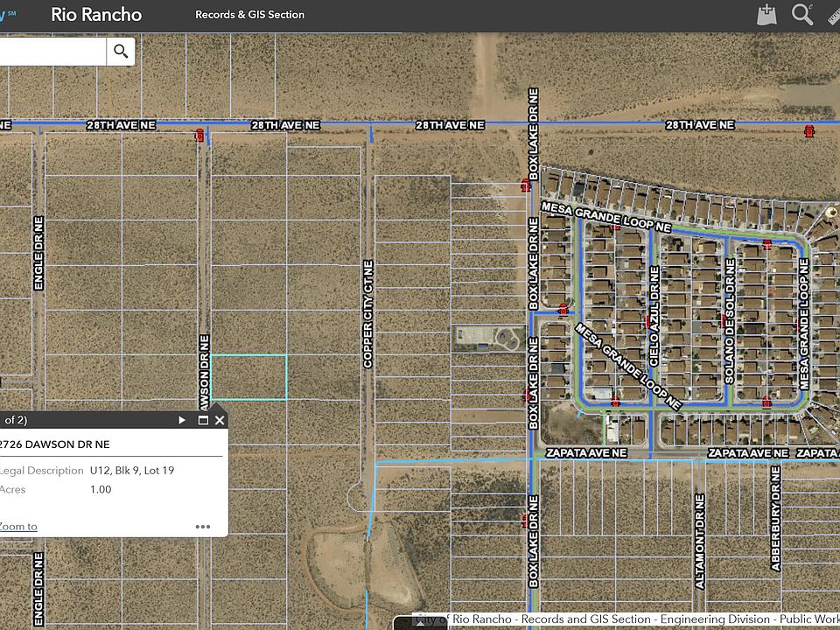Screen dimensions: 840x630
Task: Maximize the parcel info popup
Action: (x=203, y=420)
